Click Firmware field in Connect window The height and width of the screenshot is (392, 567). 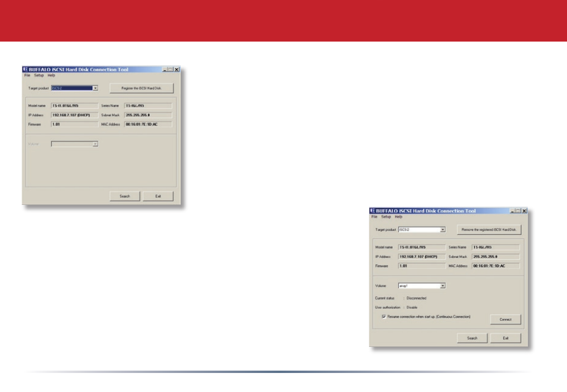click(x=422, y=266)
